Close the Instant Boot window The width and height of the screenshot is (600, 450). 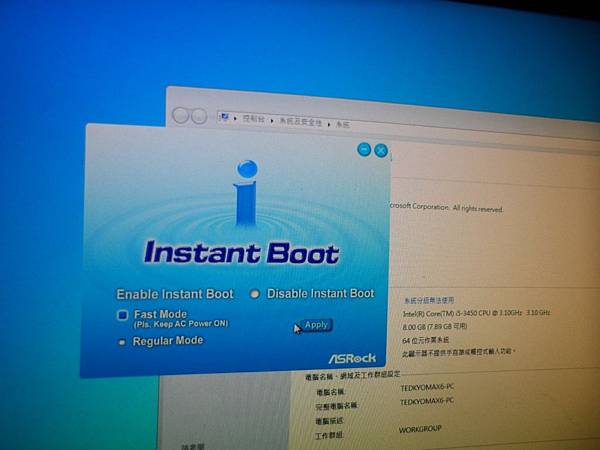coord(381,150)
